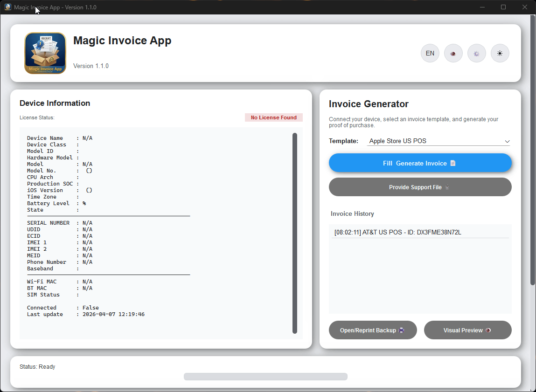Maximize the Magic Invoice App window
The width and height of the screenshot is (536, 392).
tap(503, 7)
